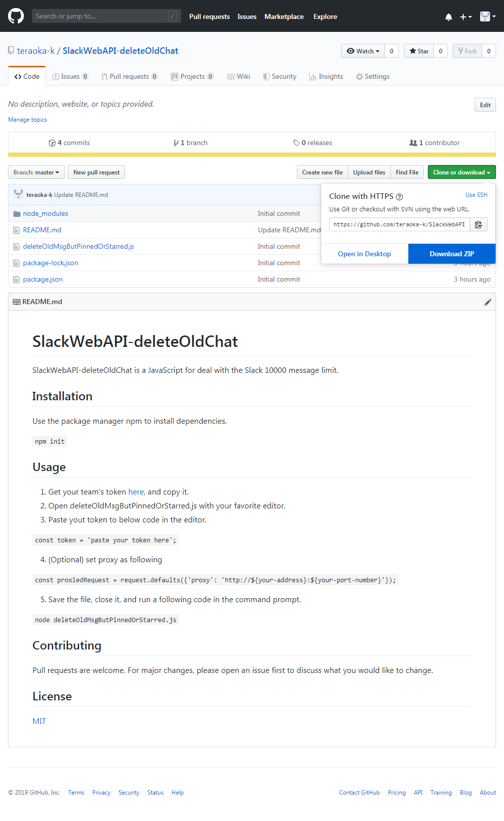Edit README with the pencil icon

point(488,302)
